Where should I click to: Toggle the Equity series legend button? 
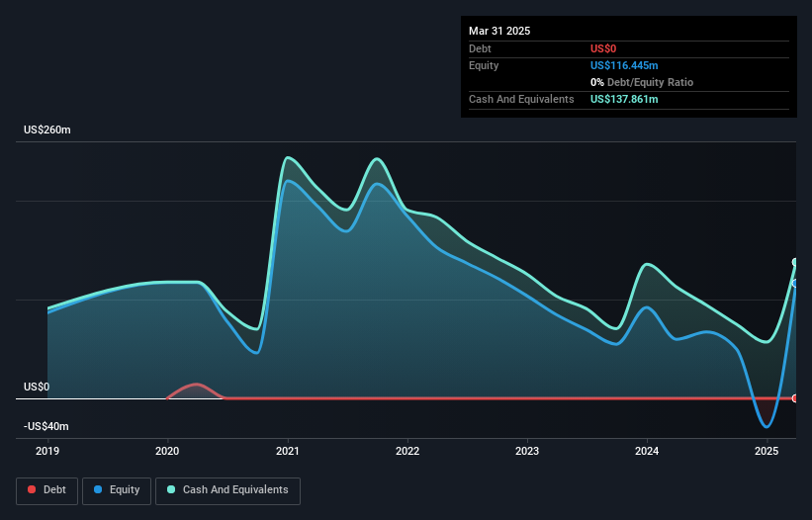[117, 490]
